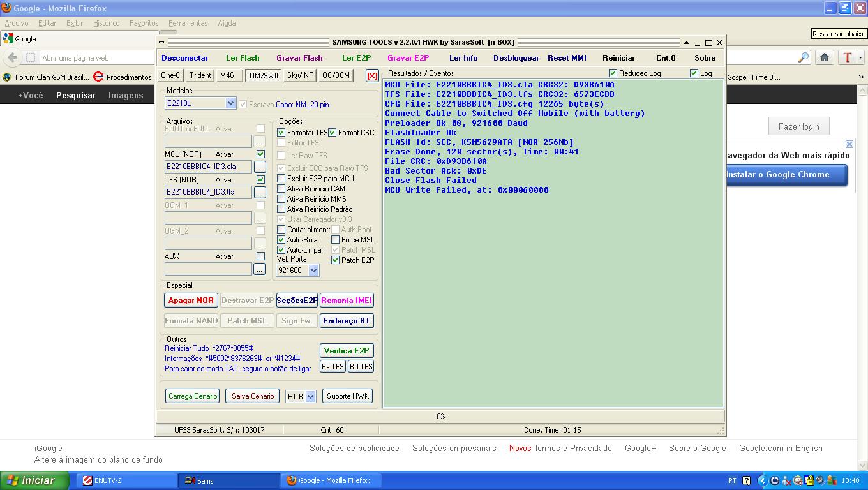The height and width of the screenshot is (490, 868).
Task: Open Firefox Favoritos menu
Action: (x=144, y=23)
